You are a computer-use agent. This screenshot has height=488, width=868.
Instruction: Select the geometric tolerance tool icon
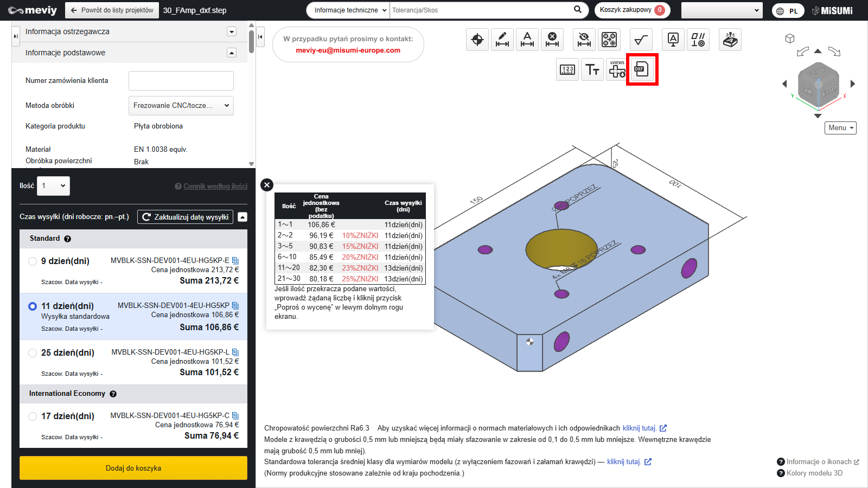coord(698,40)
